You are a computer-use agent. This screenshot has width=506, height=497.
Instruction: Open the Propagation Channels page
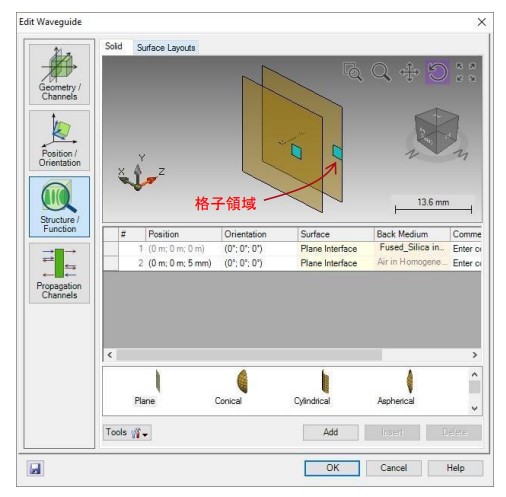[59, 273]
